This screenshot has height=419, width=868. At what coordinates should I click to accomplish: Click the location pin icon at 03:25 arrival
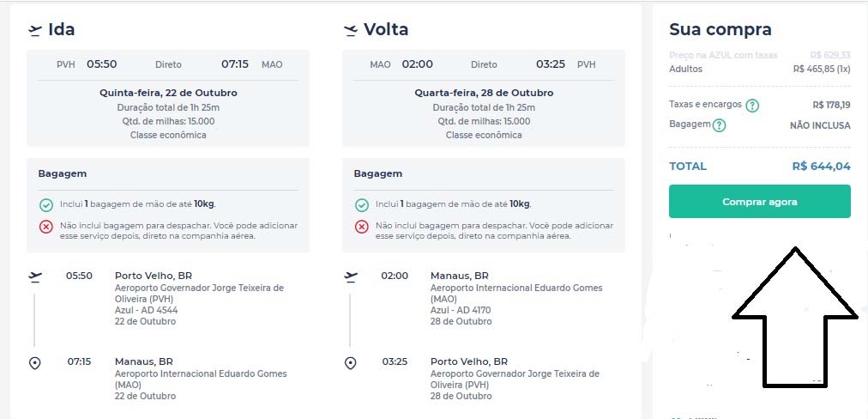350,363
